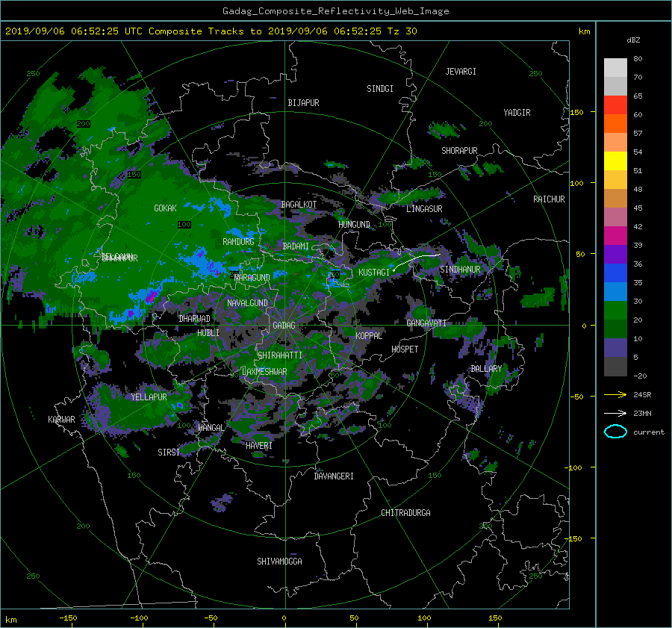Click the LINGASUR city label
Screen dimensions: 672x628
click(x=424, y=209)
